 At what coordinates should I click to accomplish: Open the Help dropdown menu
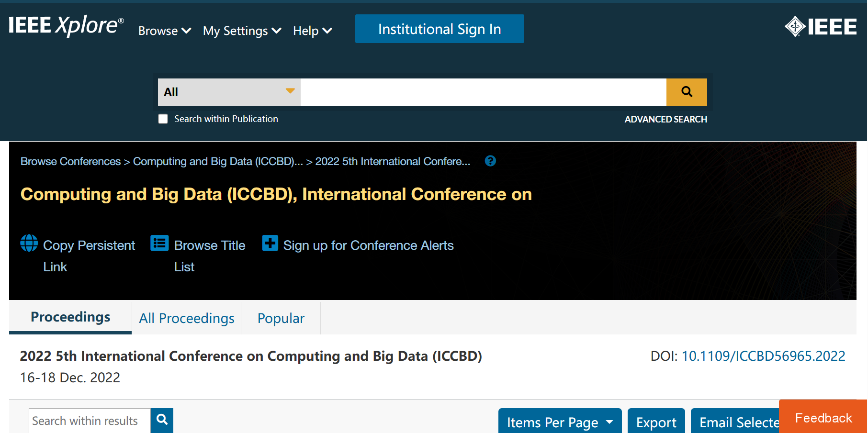click(x=312, y=31)
